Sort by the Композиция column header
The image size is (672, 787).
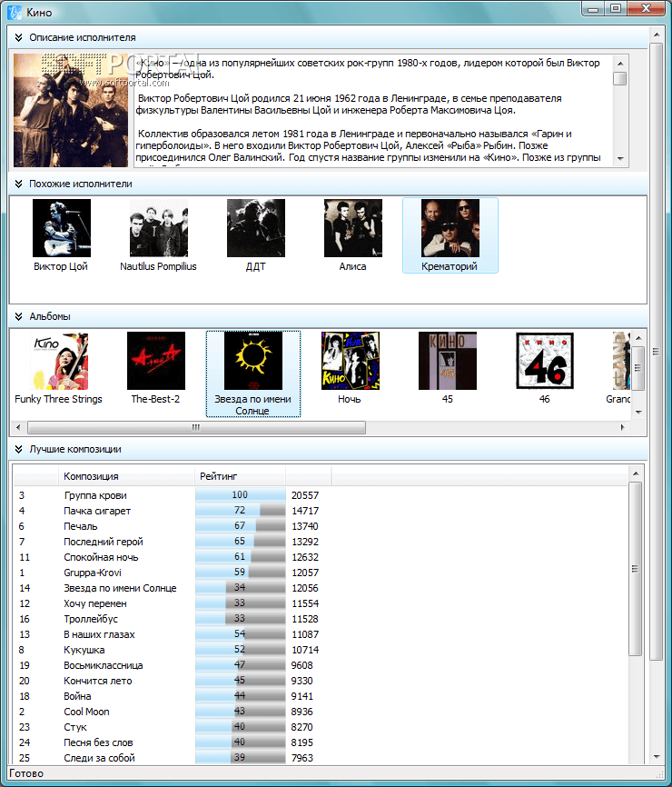pyautogui.click(x=126, y=476)
